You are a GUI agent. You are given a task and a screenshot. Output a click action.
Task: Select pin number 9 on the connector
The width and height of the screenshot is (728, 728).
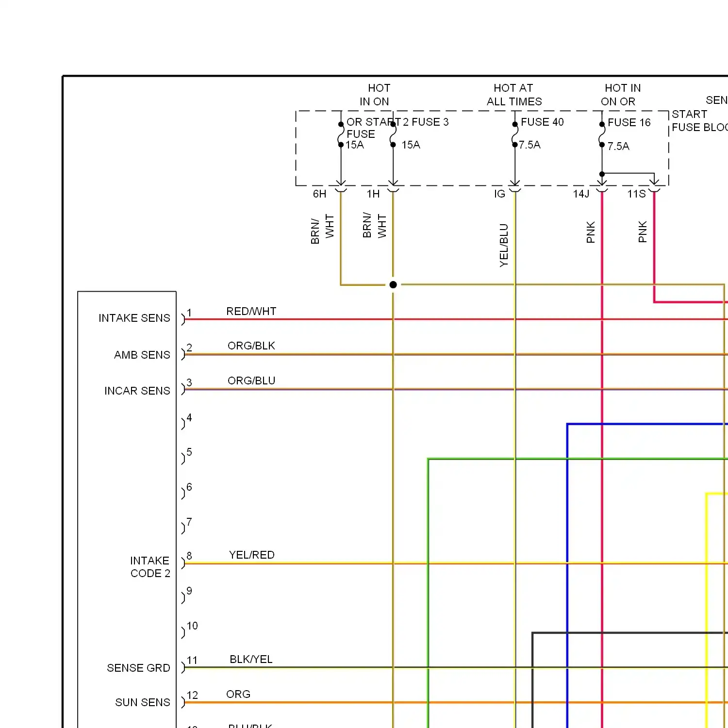pyautogui.click(x=189, y=591)
